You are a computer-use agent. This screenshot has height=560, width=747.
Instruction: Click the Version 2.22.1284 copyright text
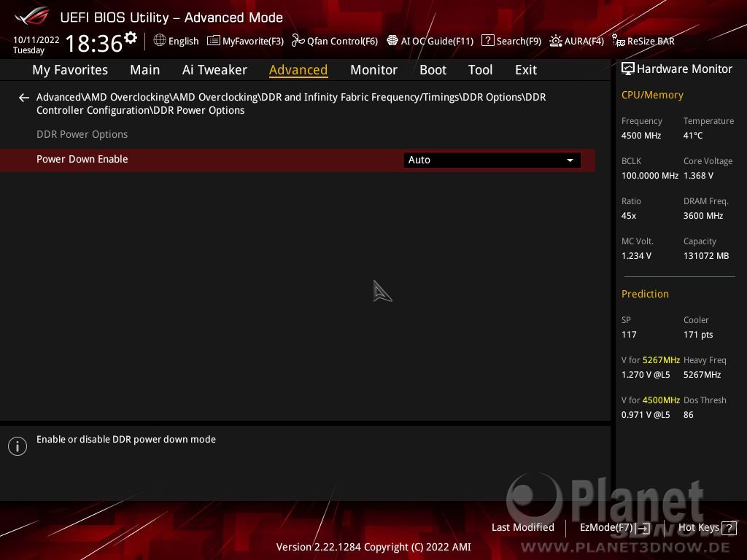pos(373,547)
